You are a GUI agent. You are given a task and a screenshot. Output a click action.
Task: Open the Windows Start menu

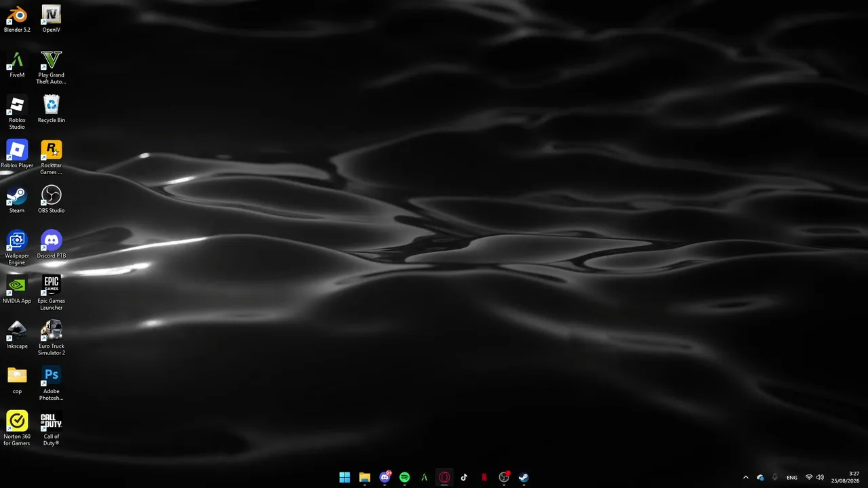pos(344,477)
